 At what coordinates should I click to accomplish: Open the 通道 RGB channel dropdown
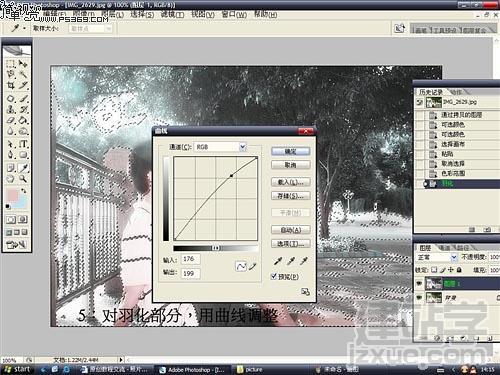(x=220, y=147)
